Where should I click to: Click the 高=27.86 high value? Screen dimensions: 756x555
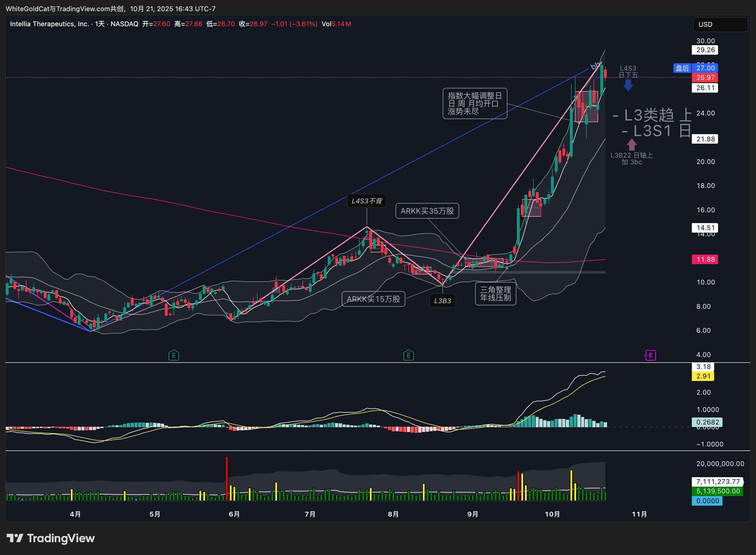(189, 24)
